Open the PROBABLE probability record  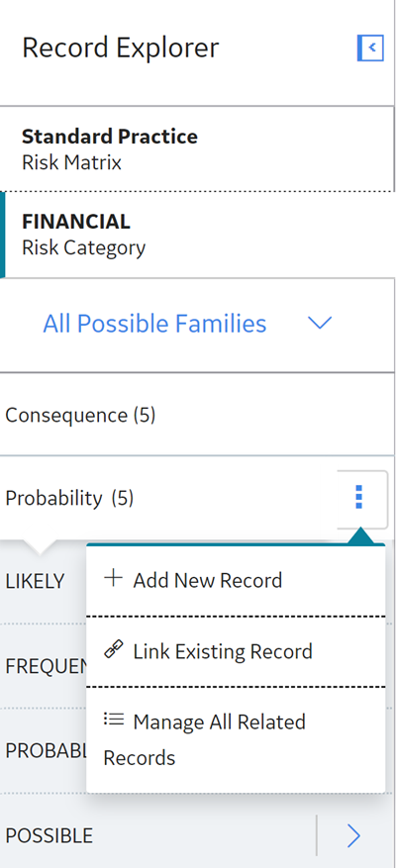tap(44, 750)
